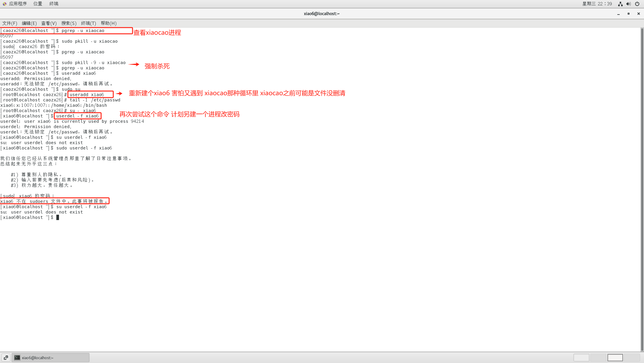This screenshot has width=644, height=363.
Task: Click terminal icon in taskbar entry
Action: coord(17,357)
